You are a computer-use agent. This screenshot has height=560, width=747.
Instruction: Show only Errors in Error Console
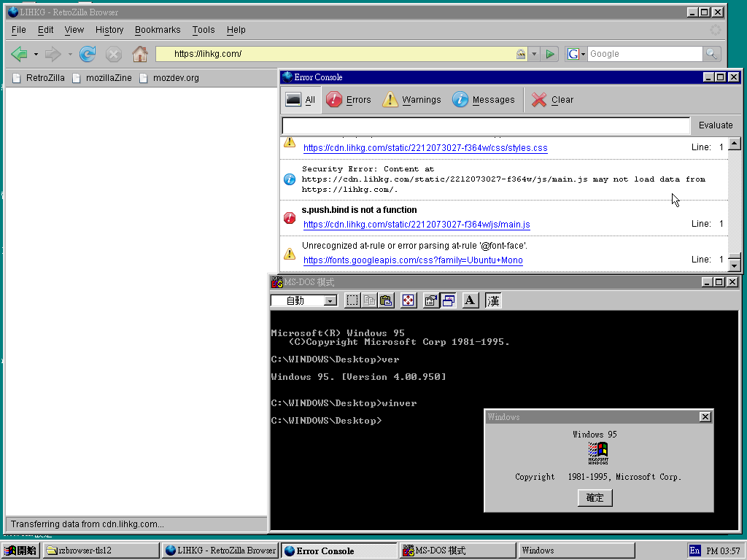(348, 99)
